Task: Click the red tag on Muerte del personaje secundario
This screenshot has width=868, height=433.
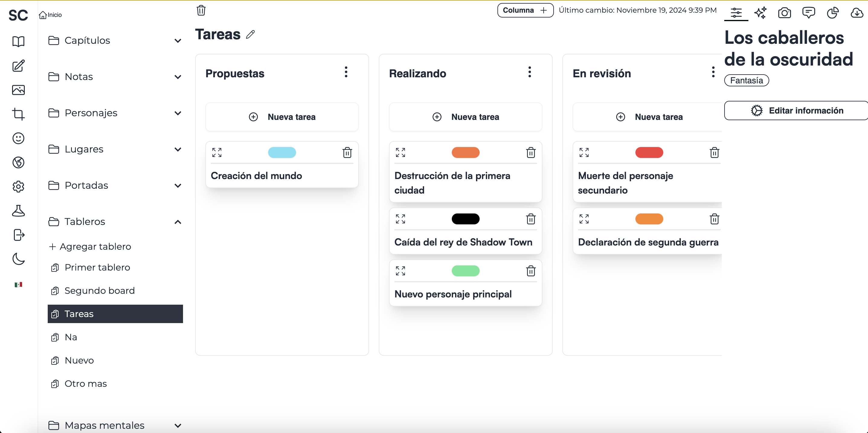Action: (x=649, y=153)
